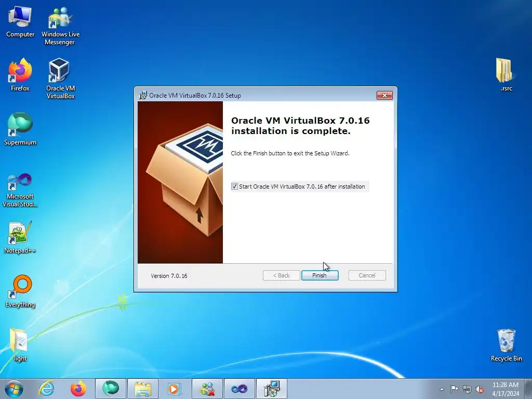Switch to the VirtualBox installer taskbar button

tap(272, 389)
